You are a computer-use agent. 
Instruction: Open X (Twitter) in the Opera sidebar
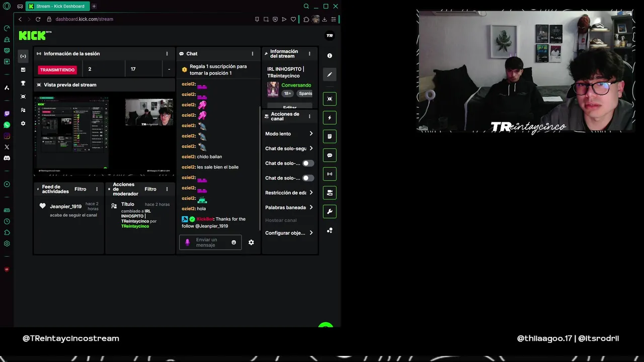(x=7, y=147)
